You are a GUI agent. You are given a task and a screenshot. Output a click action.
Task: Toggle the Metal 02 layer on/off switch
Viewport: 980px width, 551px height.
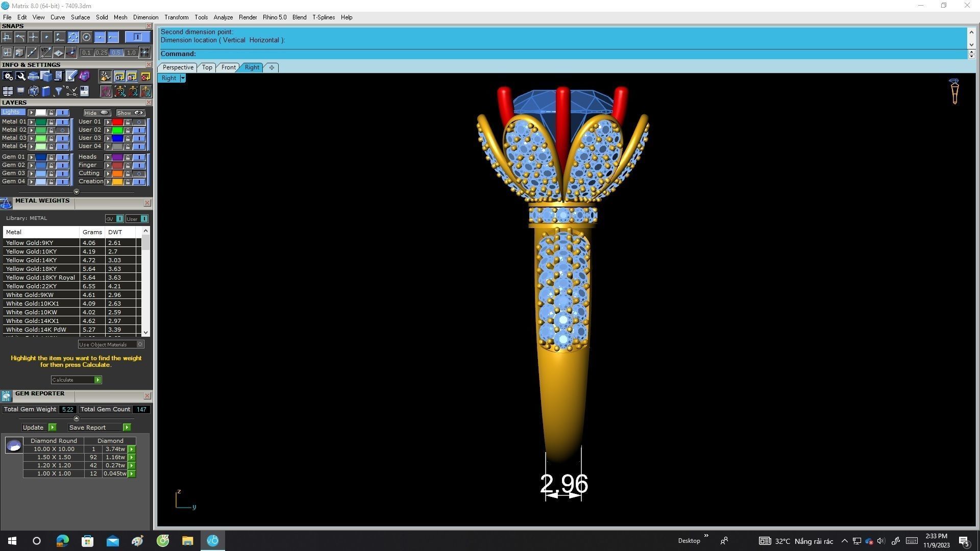click(x=63, y=130)
